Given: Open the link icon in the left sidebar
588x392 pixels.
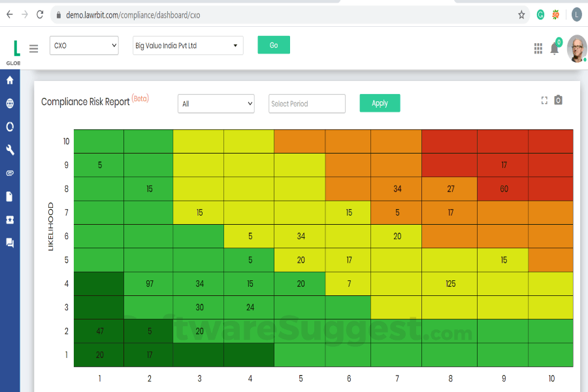Looking at the screenshot, I should 9,173.
